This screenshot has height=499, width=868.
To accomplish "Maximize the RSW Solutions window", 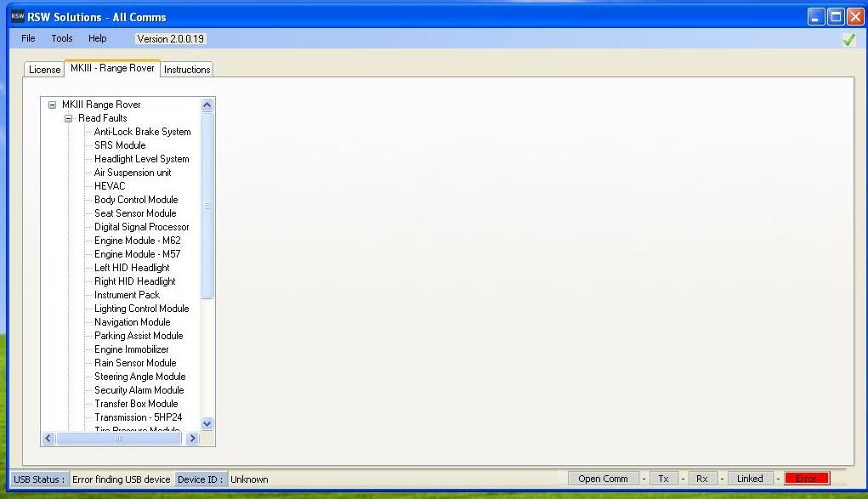I will click(x=836, y=17).
